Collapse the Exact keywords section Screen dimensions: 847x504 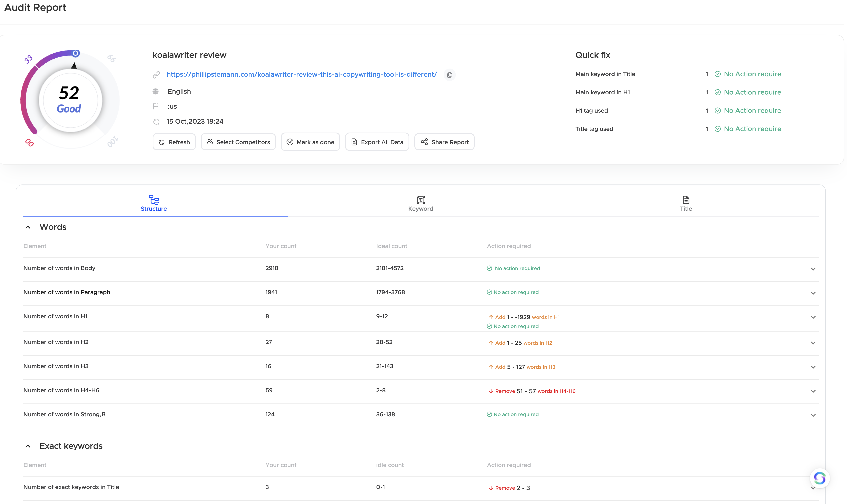click(x=28, y=446)
